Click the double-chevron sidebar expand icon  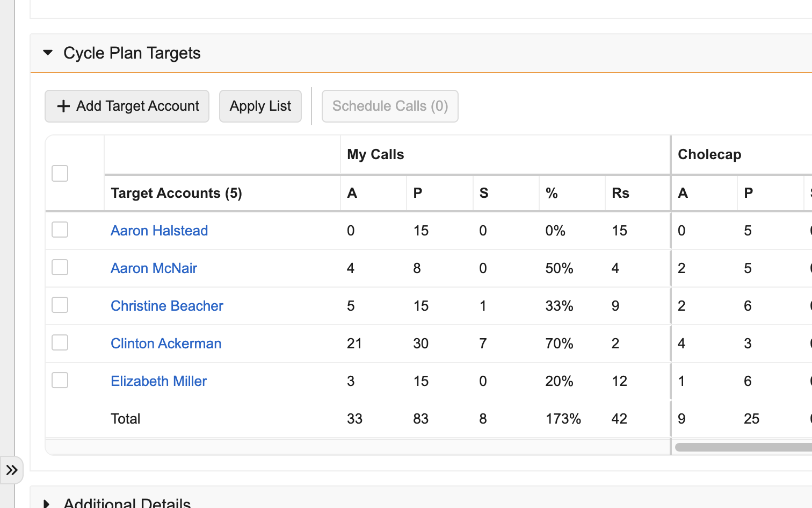click(12, 470)
